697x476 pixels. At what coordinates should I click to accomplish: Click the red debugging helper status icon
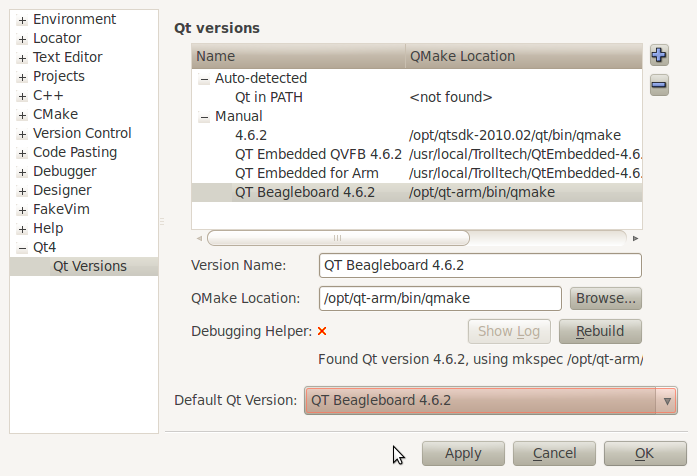322,331
